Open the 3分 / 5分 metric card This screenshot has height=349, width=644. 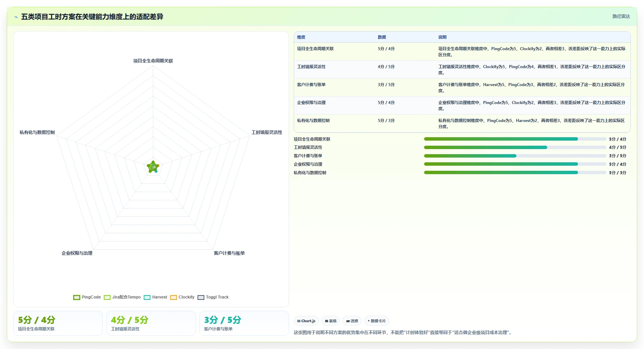(244, 323)
